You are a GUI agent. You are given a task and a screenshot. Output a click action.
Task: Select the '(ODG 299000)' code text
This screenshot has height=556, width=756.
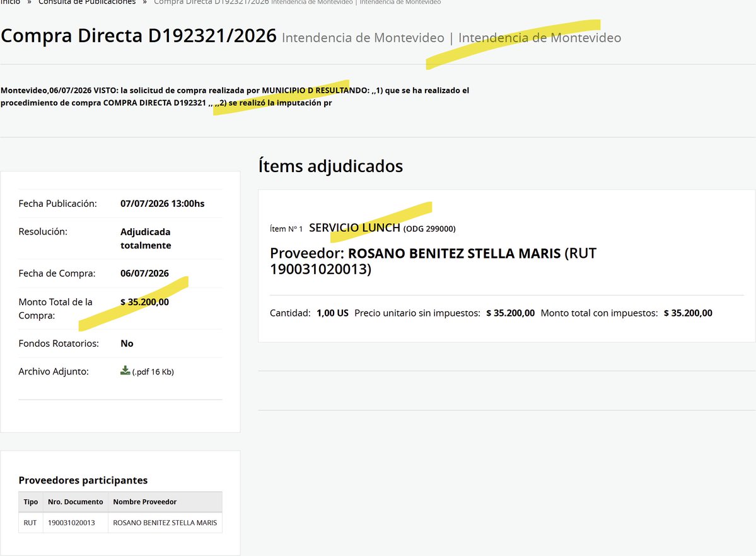429,229
